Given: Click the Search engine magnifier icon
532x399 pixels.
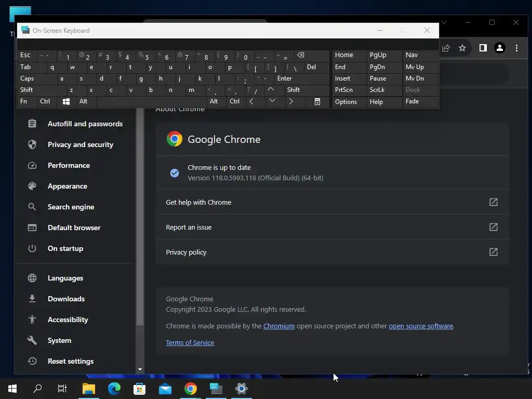Looking at the screenshot, I should [x=32, y=207].
